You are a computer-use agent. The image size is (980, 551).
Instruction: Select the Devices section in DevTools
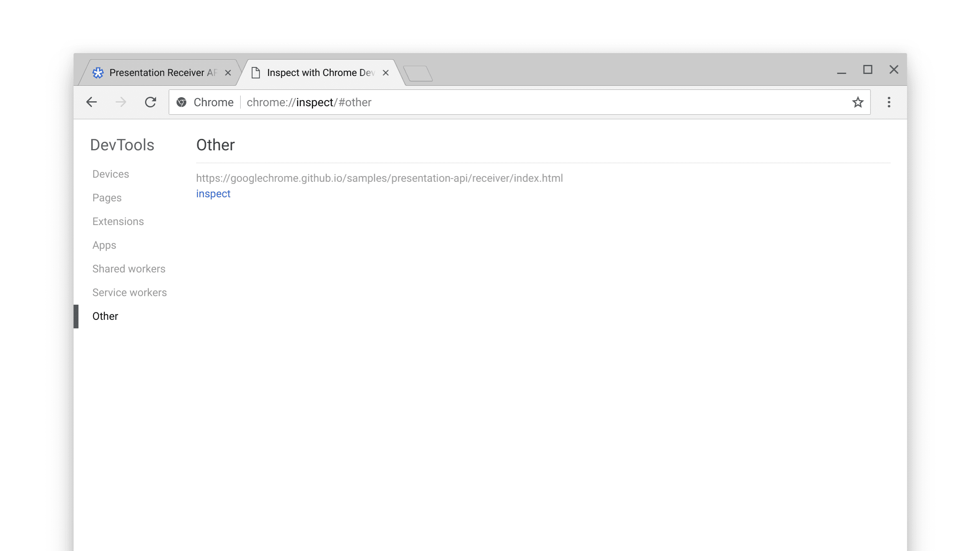click(110, 174)
